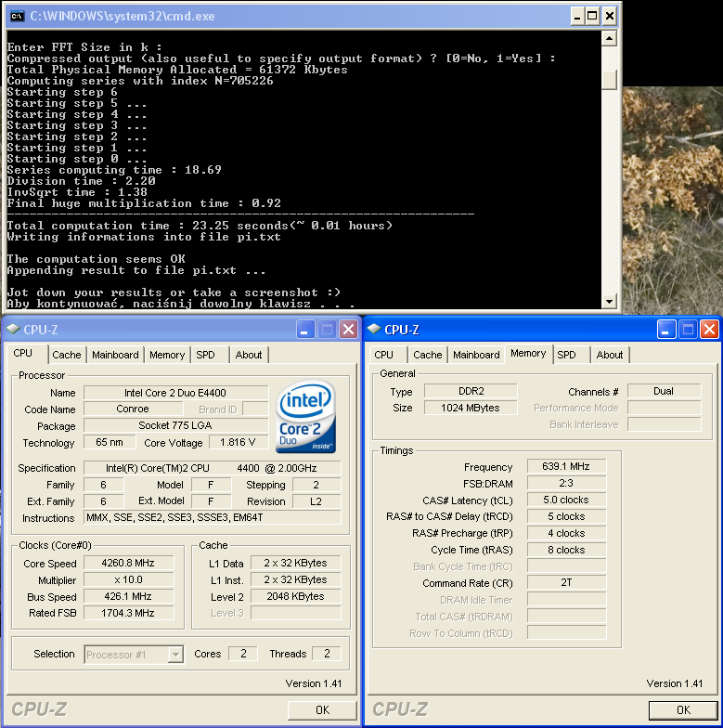This screenshot has height=728, width=723.
Task: Open About tab in left CPU-Z window
Action: click(x=249, y=355)
